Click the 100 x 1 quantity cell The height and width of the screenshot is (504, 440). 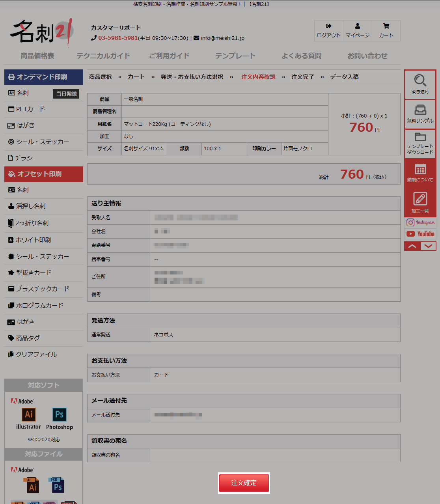pos(224,149)
